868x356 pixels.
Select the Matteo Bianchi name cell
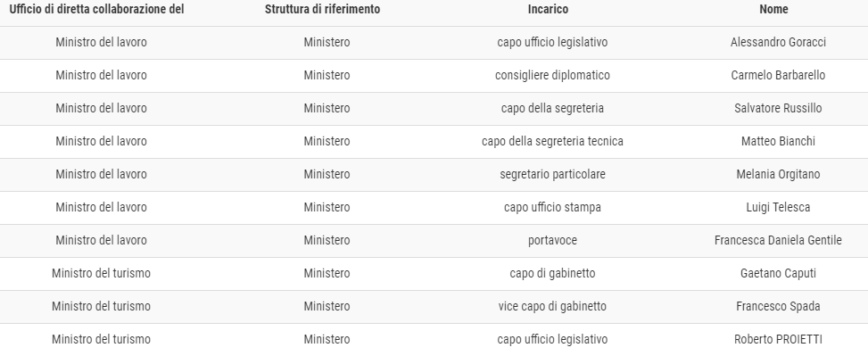pos(778,141)
